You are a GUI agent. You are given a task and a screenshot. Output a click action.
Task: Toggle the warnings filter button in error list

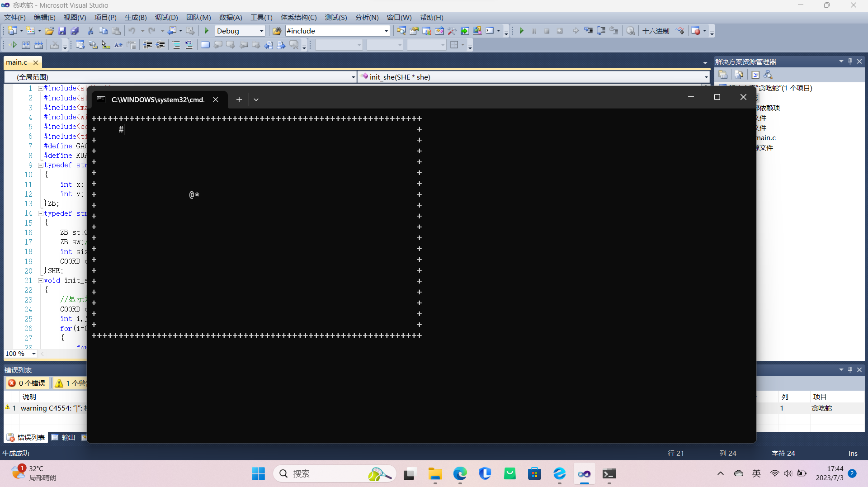coord(71,383)
